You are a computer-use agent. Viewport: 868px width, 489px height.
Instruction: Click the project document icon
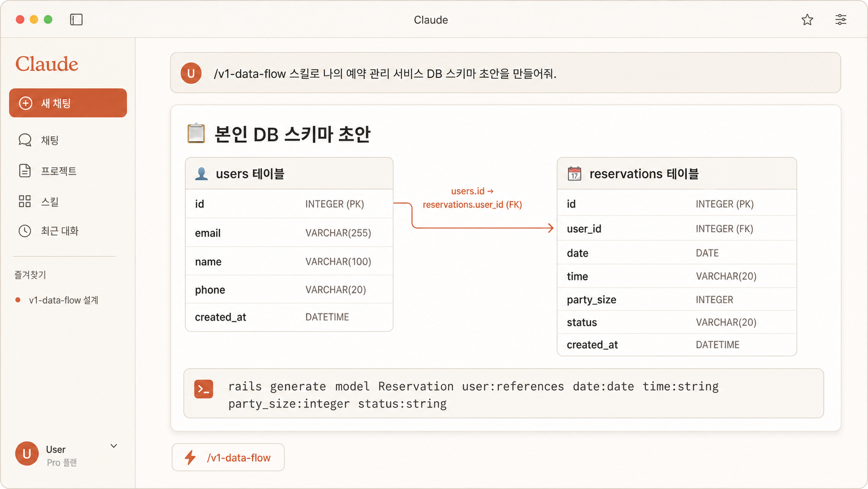point(25,170)
